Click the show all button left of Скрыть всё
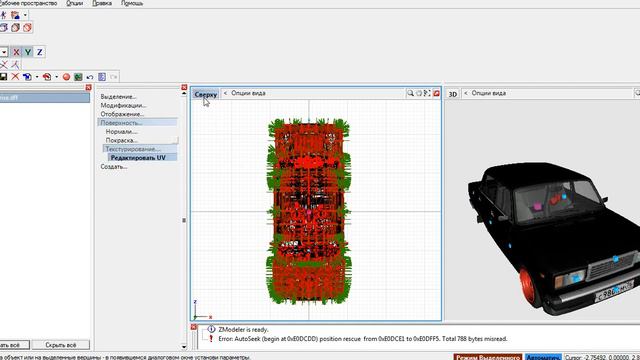 point(14,345)
